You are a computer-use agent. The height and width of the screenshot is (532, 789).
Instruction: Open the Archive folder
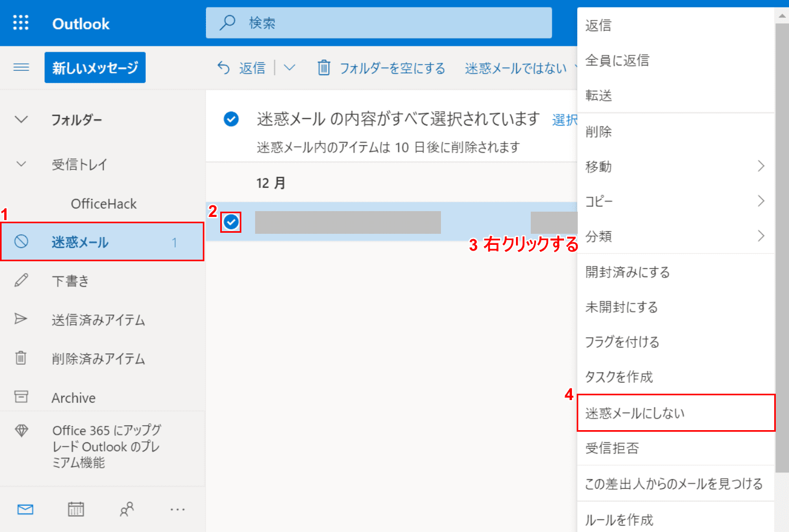coord(73,398)
